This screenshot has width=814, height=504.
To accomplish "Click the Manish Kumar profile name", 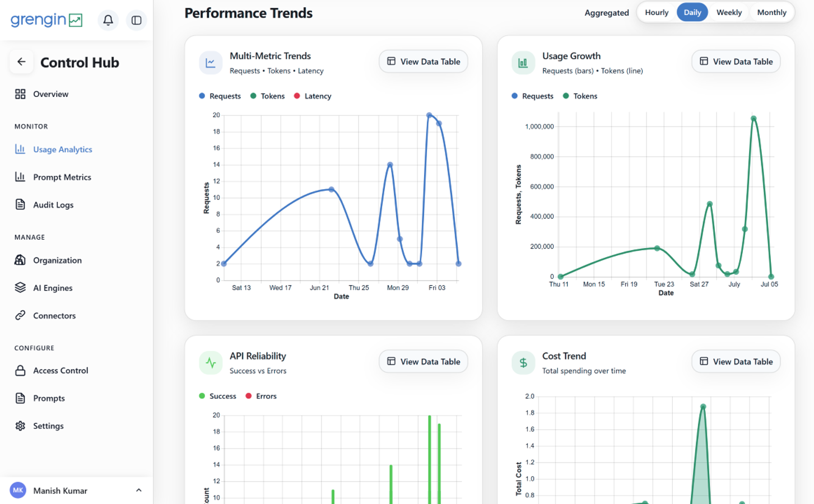I will click(60, 491).
